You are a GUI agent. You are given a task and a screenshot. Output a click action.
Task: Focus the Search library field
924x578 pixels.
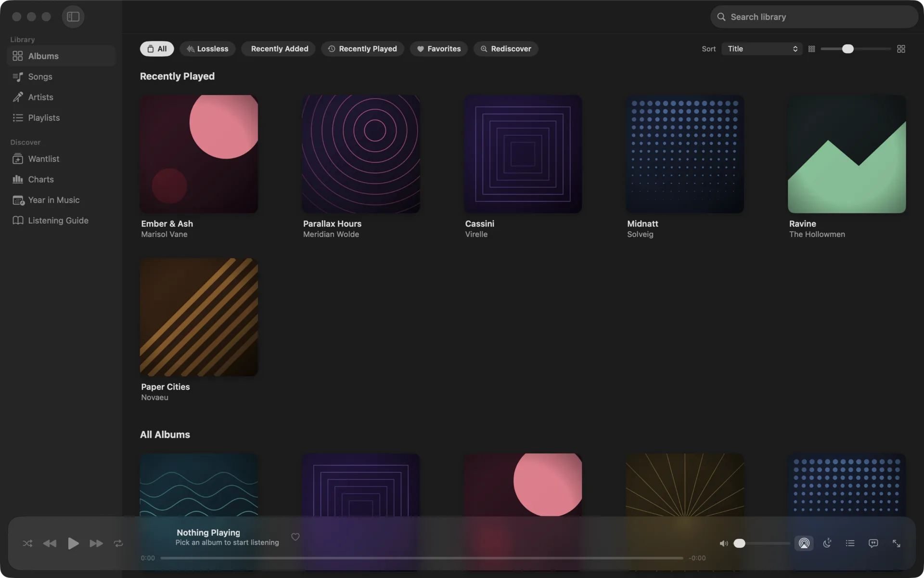814,17
